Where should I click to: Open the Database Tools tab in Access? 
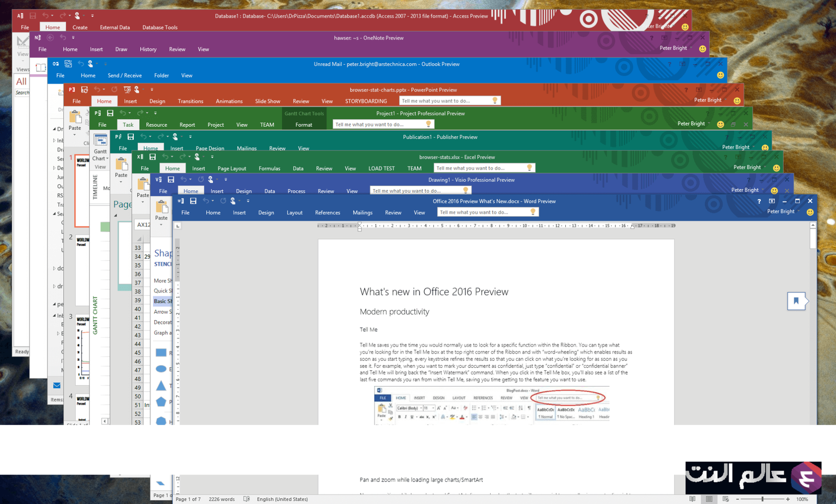pyautogui.click(x=160, y=27)
